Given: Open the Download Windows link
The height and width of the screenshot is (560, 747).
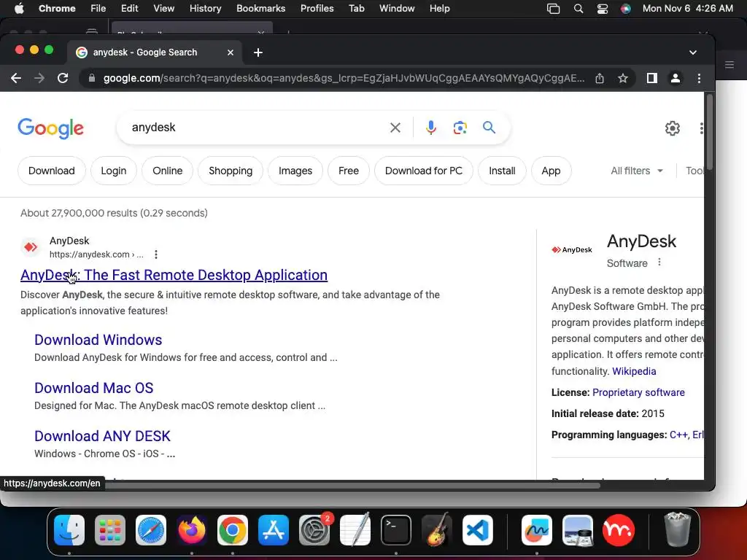Looking at the screenshot, I should tap(98, 340).
